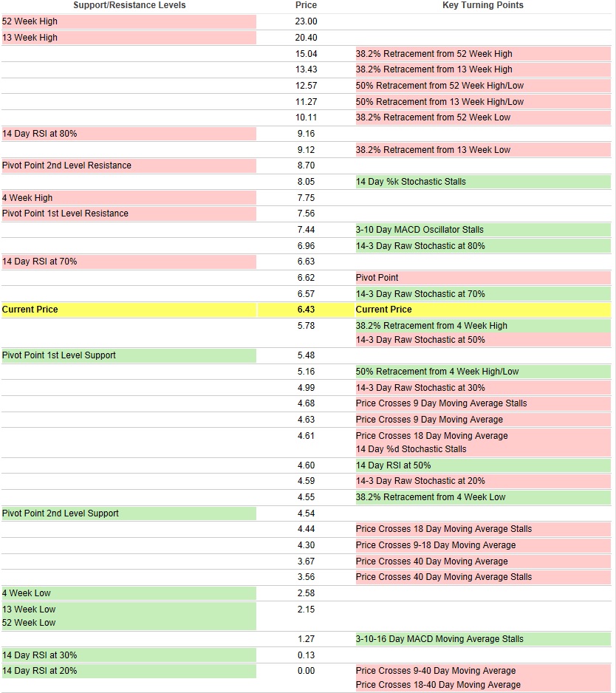Click the 14 Day %k Stochastic Stalls entry
Screen dimensions: 616x693
tap(411, 182)
